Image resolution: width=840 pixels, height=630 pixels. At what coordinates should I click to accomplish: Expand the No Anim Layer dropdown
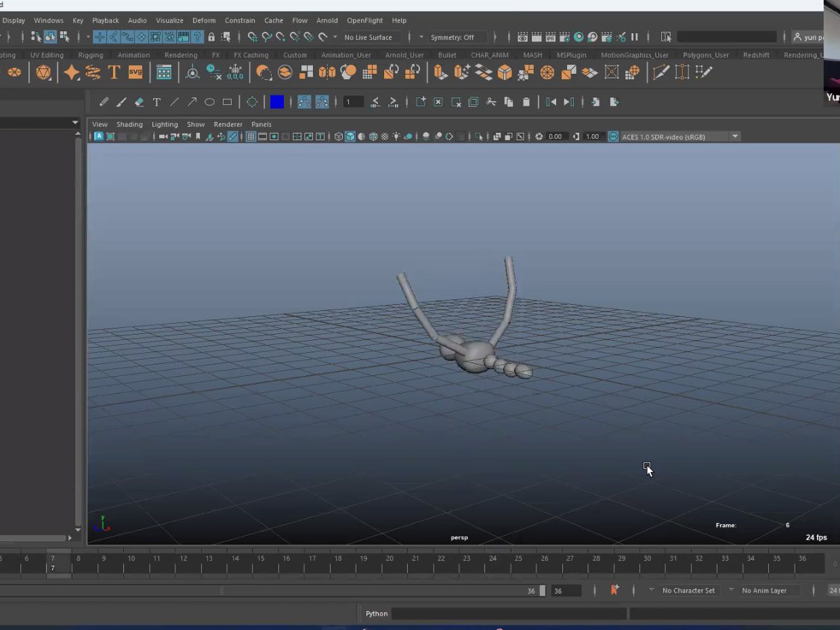click(x=763, y=591)
